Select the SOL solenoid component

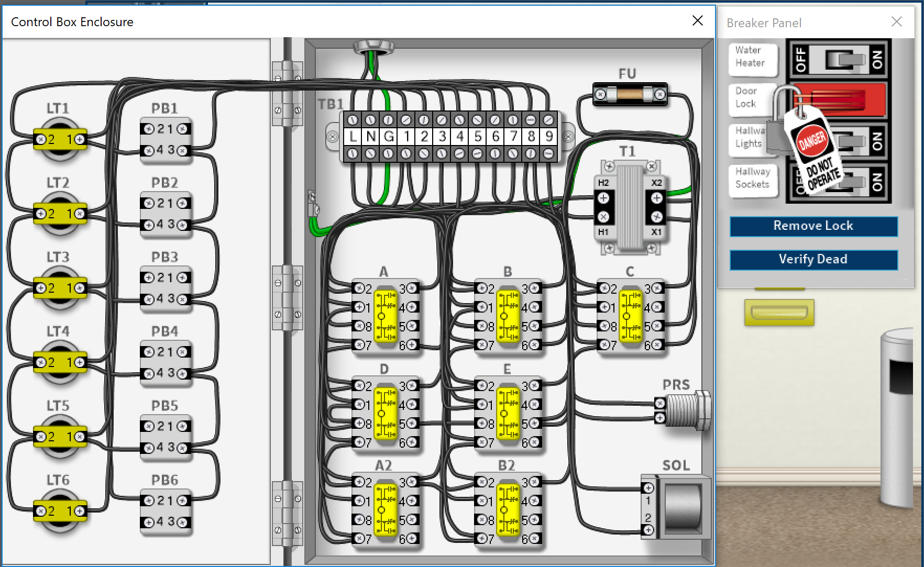682,508
